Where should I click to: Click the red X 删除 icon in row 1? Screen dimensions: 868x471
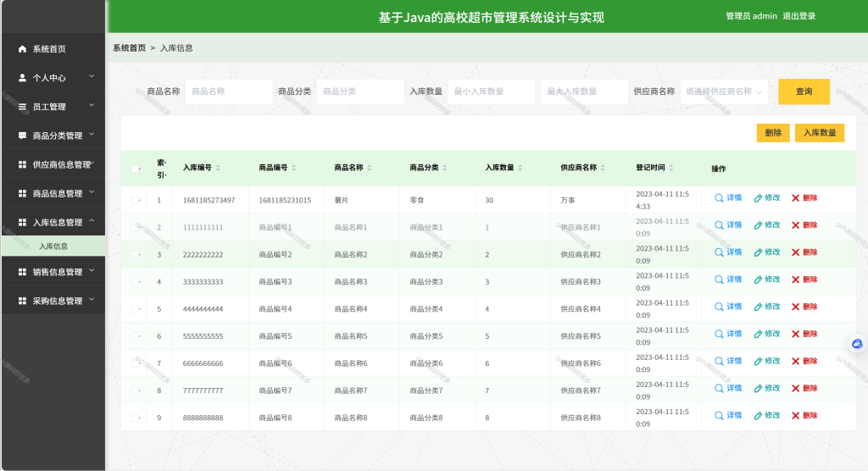795,197
